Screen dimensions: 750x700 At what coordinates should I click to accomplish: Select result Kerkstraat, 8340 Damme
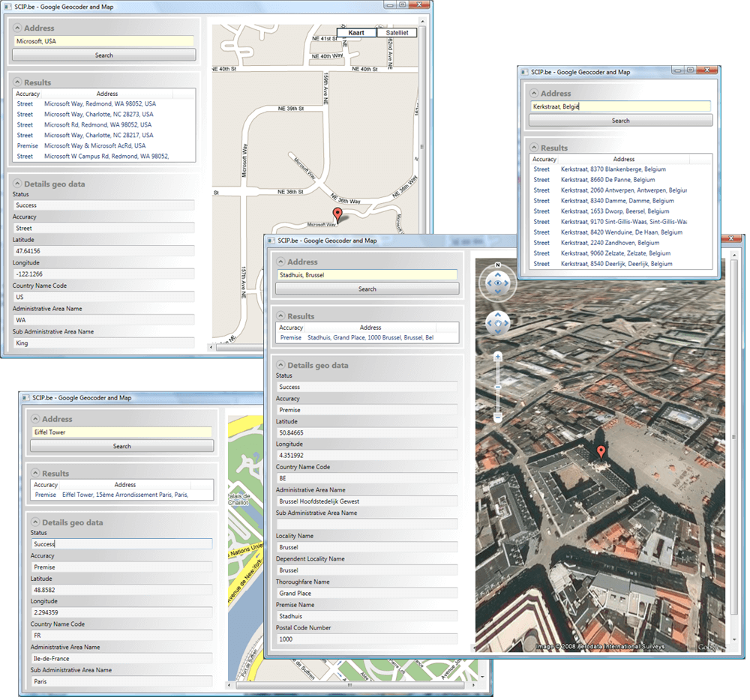coord(620,201)
